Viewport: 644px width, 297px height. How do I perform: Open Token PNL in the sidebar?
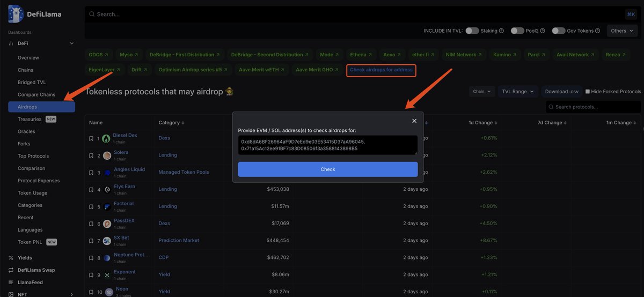(30, 242)
